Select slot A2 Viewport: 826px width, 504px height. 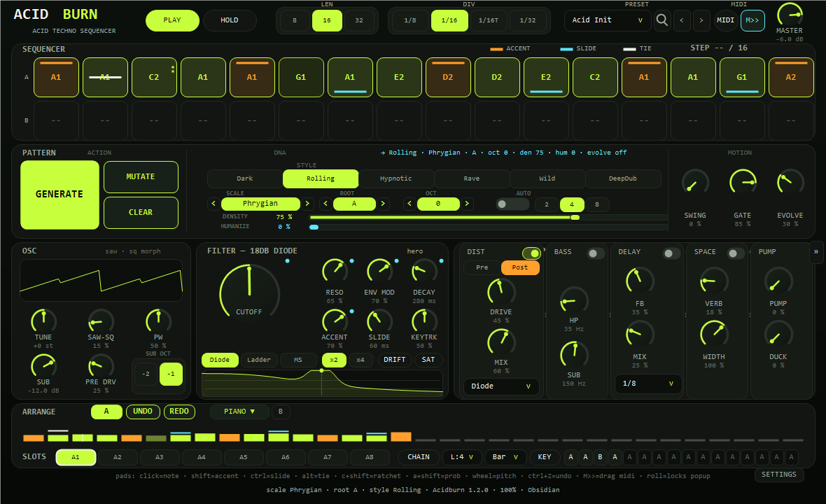[x=118, y=457]
